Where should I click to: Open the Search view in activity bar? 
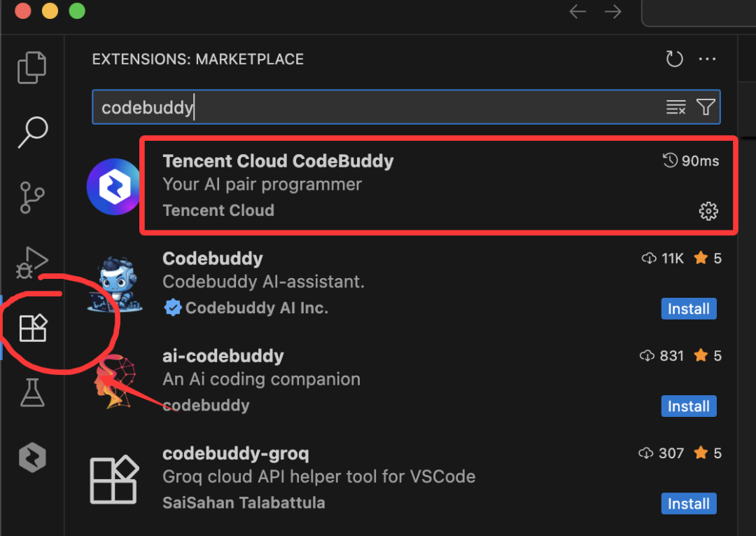[33, 132]
